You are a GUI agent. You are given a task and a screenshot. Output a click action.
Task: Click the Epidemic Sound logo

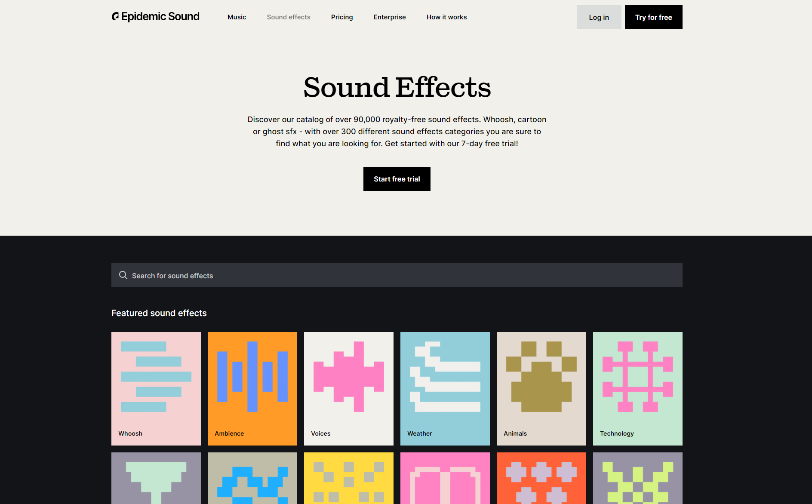tap(155, 16)
